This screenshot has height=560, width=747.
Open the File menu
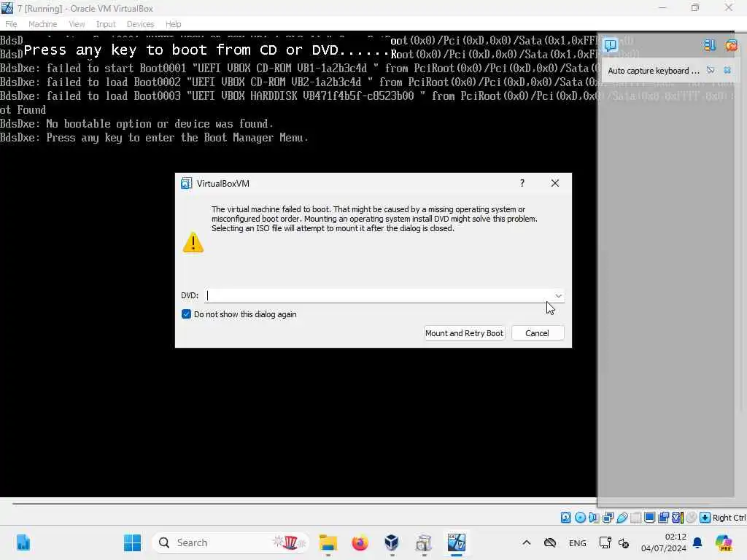coord(11,24)
